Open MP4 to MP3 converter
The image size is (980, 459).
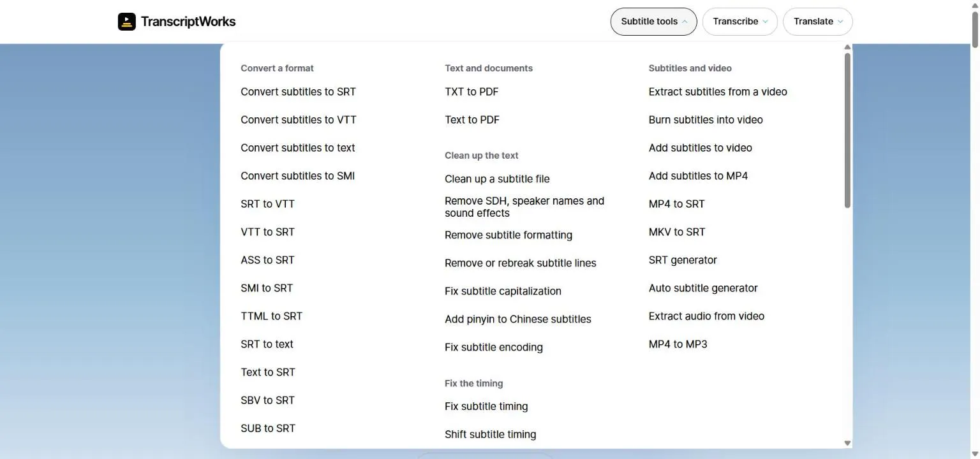678,344
